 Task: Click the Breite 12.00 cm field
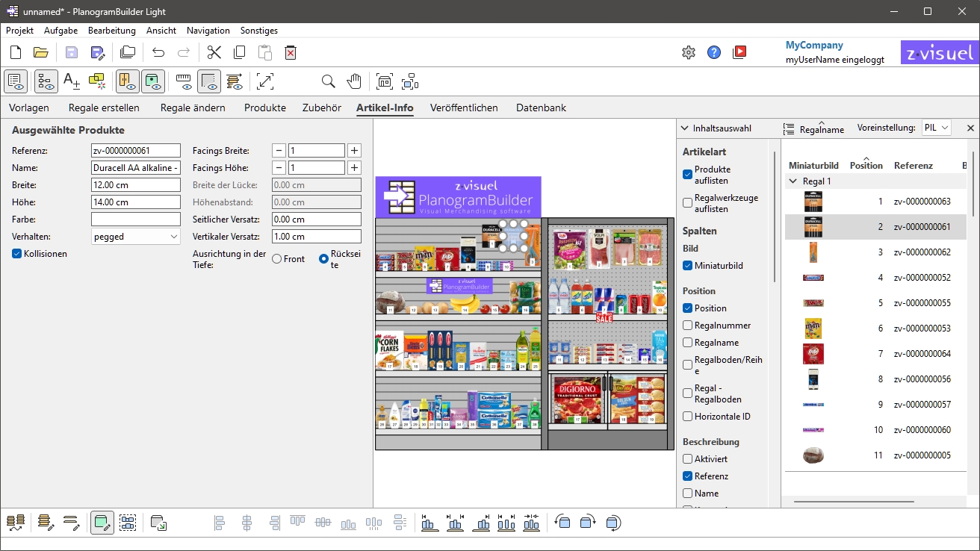coord(136,185)
